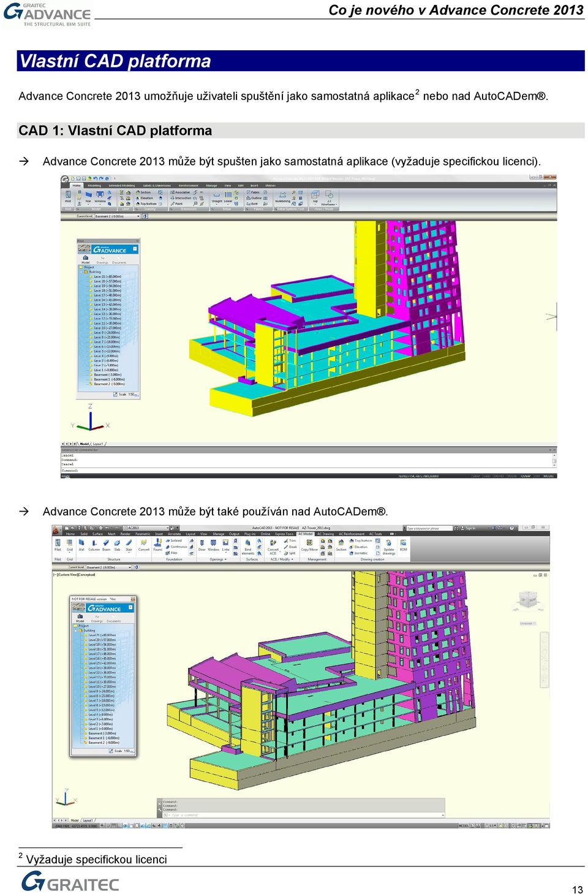Image resolution: width=588 pixels, height=894 pixels.
Task: Select Basement 2 (-9.000m) in upper Pilot tree
Action: click(109, 384)
